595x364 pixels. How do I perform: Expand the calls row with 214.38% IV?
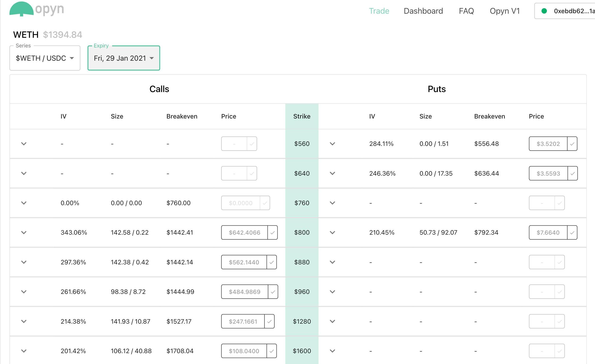pyautogui.click(x=24, y=321)
